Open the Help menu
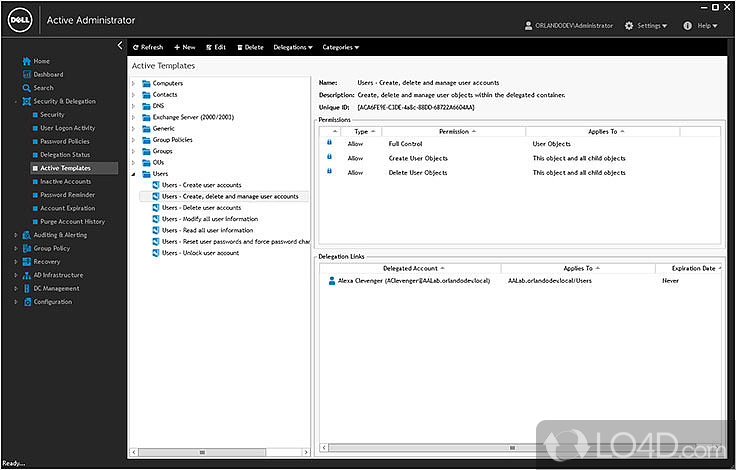 point(706,26)
